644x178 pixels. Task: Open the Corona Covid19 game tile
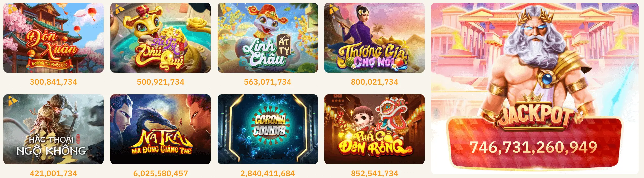pyautogui.click(x=267, y=129)
